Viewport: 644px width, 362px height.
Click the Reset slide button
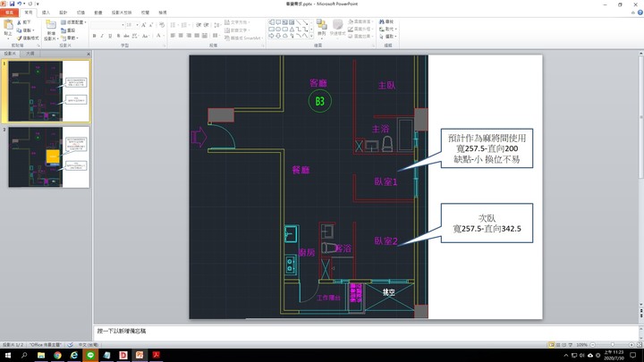point(68,30)
